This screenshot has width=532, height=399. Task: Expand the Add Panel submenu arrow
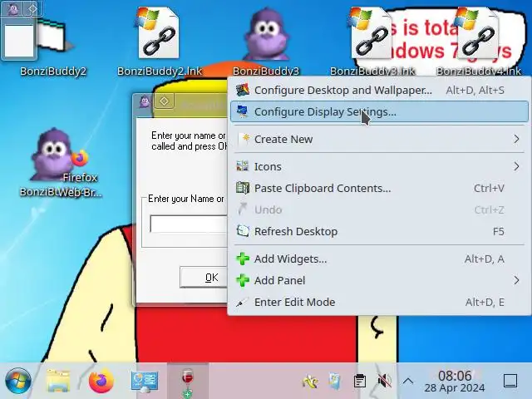click(x=516, y=281)
